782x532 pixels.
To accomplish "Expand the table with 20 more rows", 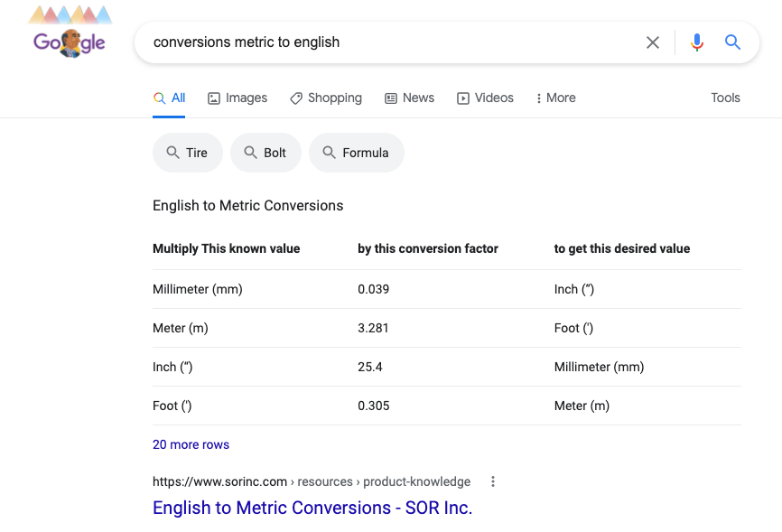I will coord(191,444).
